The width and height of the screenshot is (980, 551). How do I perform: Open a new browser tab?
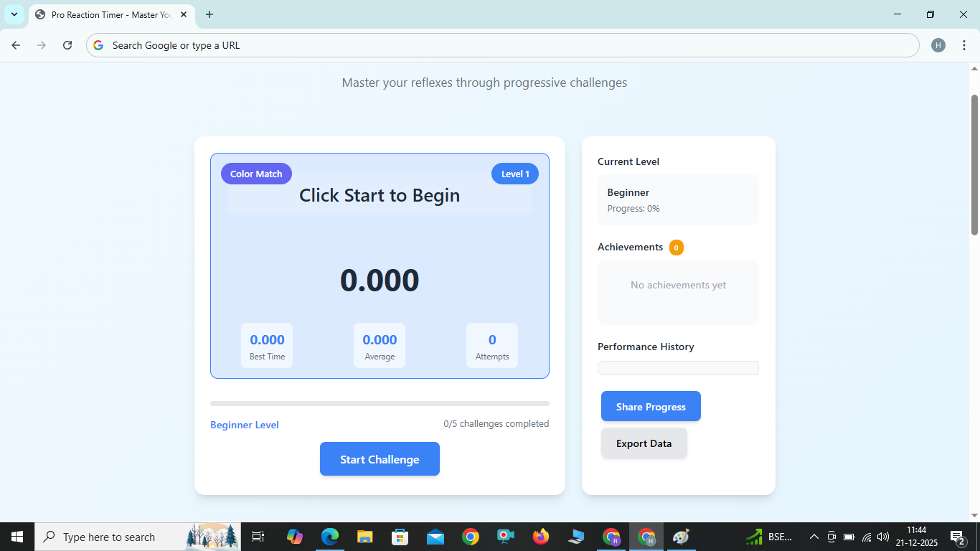[x=209, y=14]
